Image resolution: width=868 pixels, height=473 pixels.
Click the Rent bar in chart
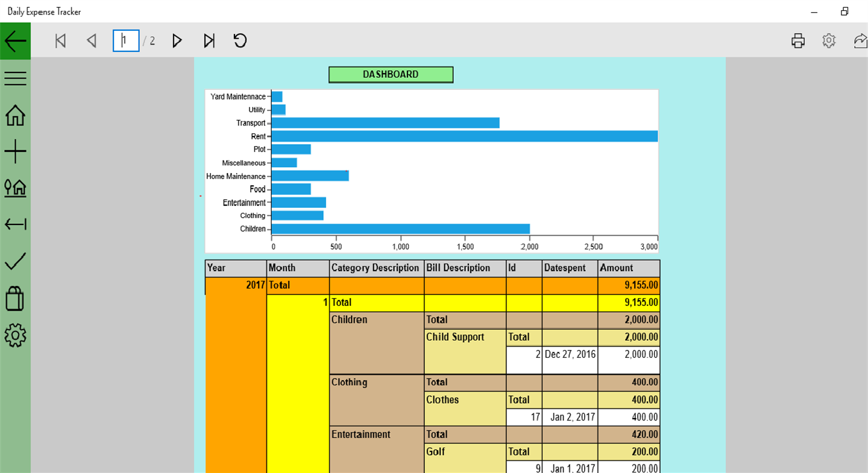tap(464, 136)
